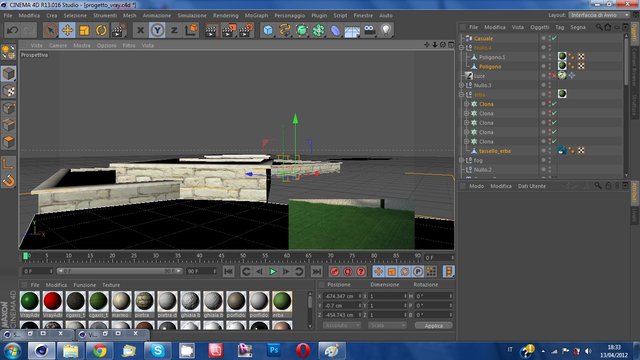Select the Scale tool icon
640x360 pixels.
(84, 30)
